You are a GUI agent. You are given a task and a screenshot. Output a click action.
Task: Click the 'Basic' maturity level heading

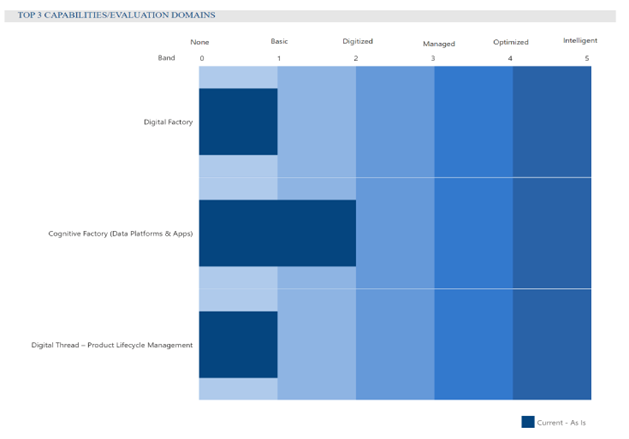(x=279, y=41)
